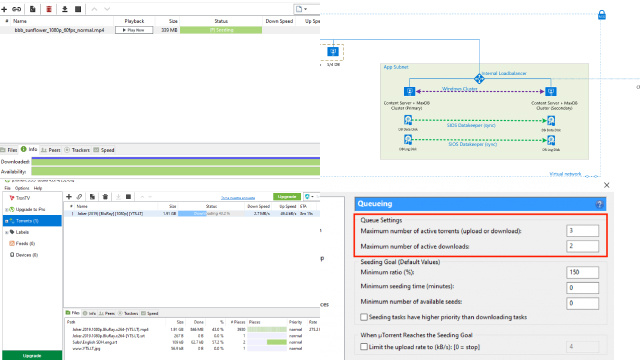Click the Add Torrent from URL link icon in top panel

pos(16,9)
